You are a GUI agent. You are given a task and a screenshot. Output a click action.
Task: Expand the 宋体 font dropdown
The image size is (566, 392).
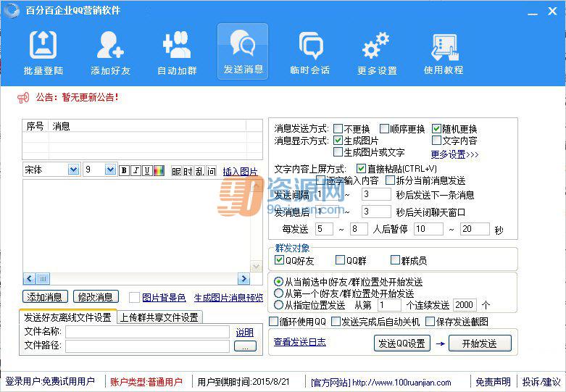click(74, 170)
